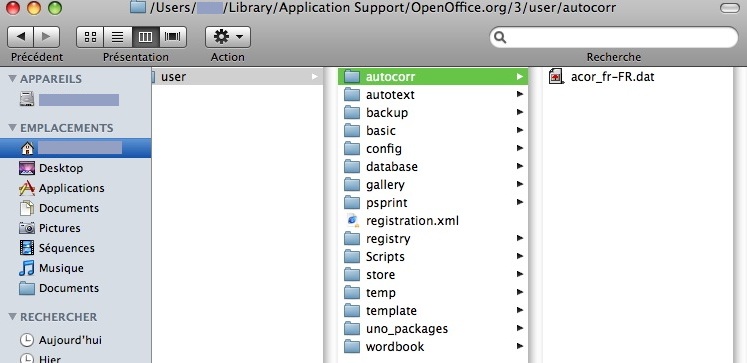Go back with the Précédent left arrow
Image resolution: width=747 pixels, height=363 pixels.
click(x=20, y=37)
